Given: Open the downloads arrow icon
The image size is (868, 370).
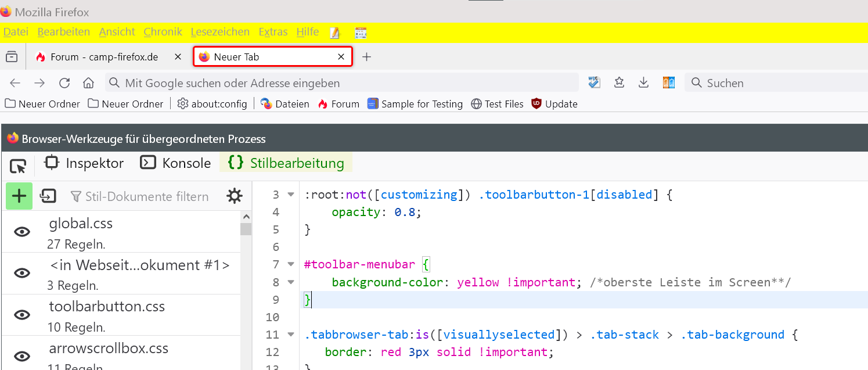Looking at the screenshot, I should (x=643, y=83).
